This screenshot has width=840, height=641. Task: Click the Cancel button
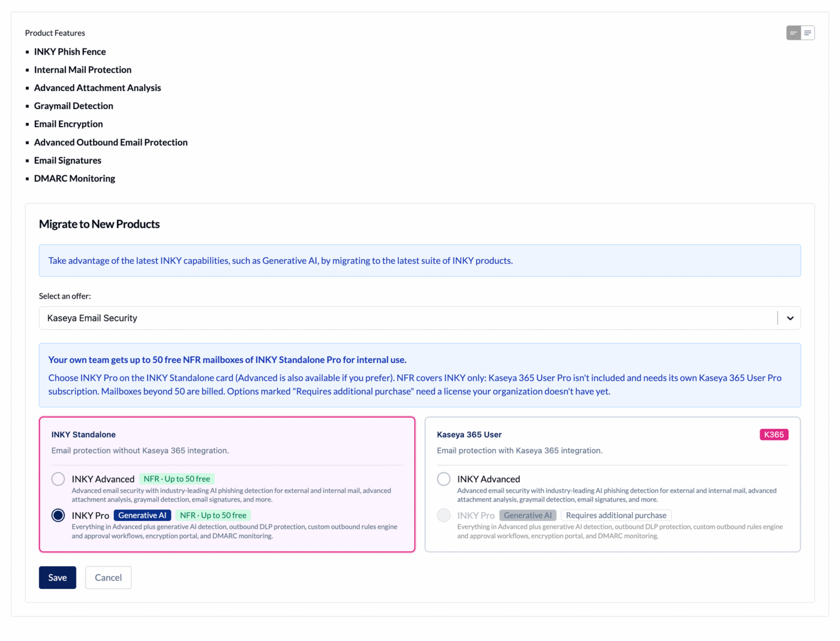(x=108, y=577)
